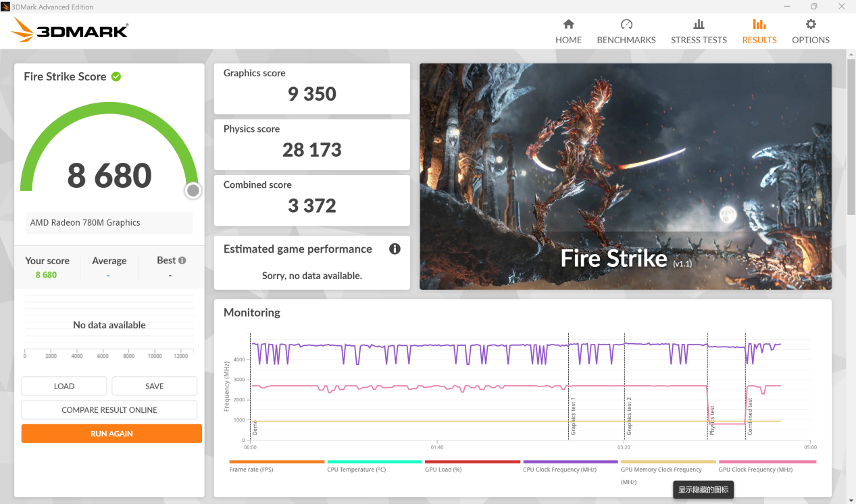Click the info icon next to Best
856x504 pixels.
pos(182,260)
